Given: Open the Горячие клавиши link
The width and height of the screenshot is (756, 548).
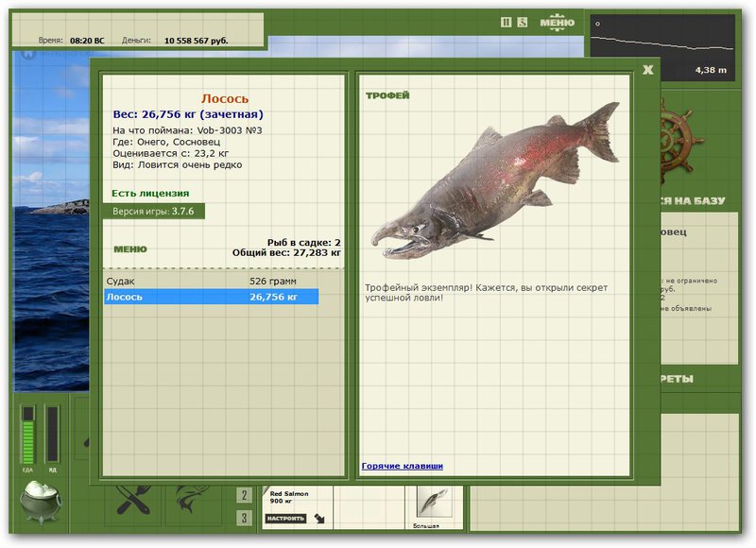Looking at the screenshot, I should pos(403,466).
